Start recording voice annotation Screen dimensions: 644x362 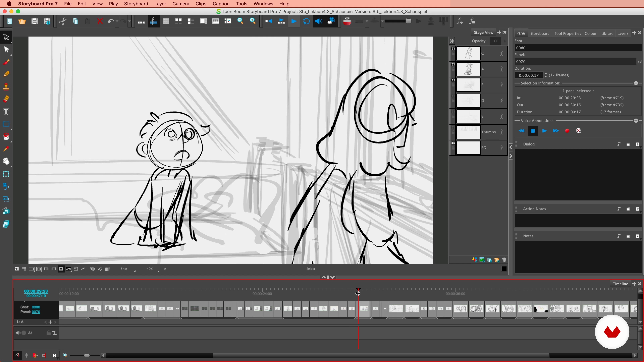tap(567, 131)
